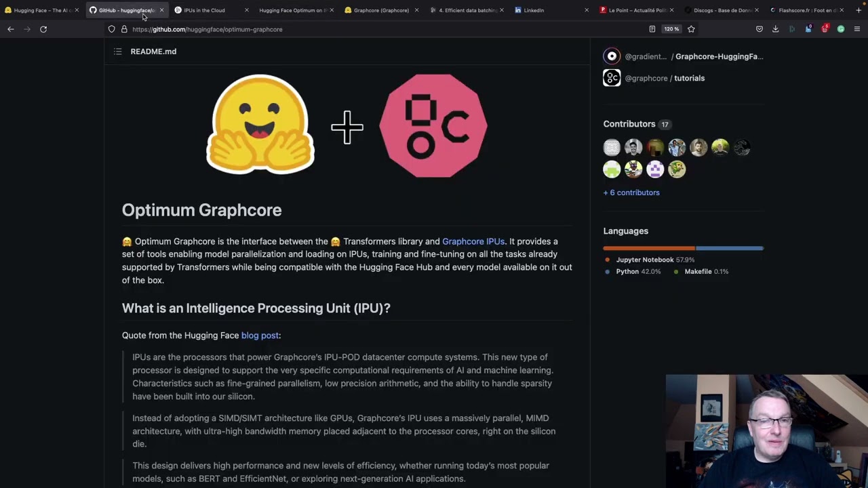
Task: Open the graphcore / tutorials repository link
Action: coord(665,78)
